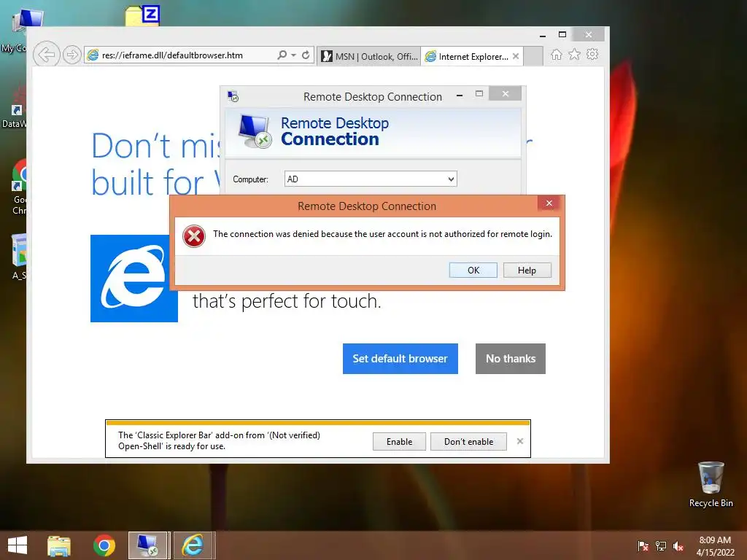Click the network status tray icon
The width and height of the screenshot is (747, 560).
[x=661, y=545]
